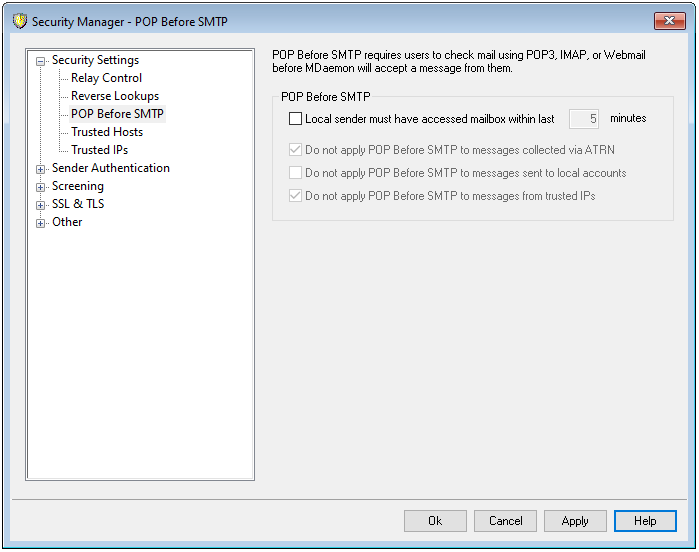Viewport: 699px width, 552px height.
Task: Click the Security Manager shield icon in title bar
Action: click(x=19, y=21)
